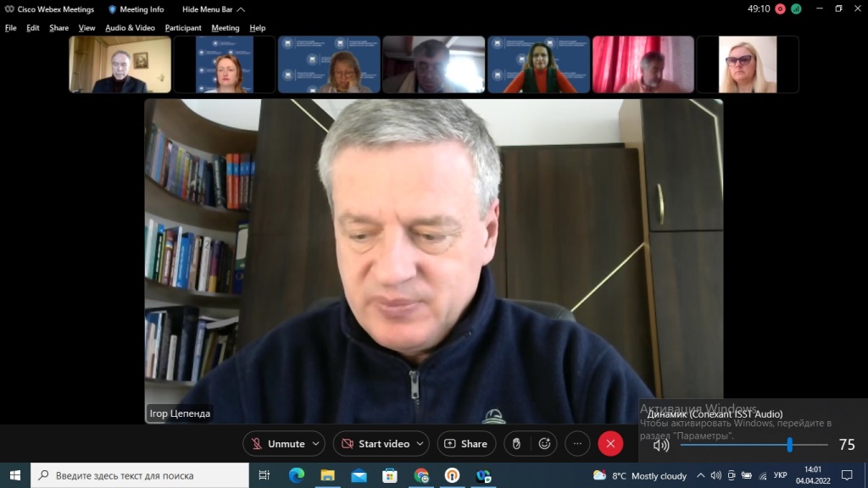
Task: Open Meeting Info
Action: (x=136, y=9)
